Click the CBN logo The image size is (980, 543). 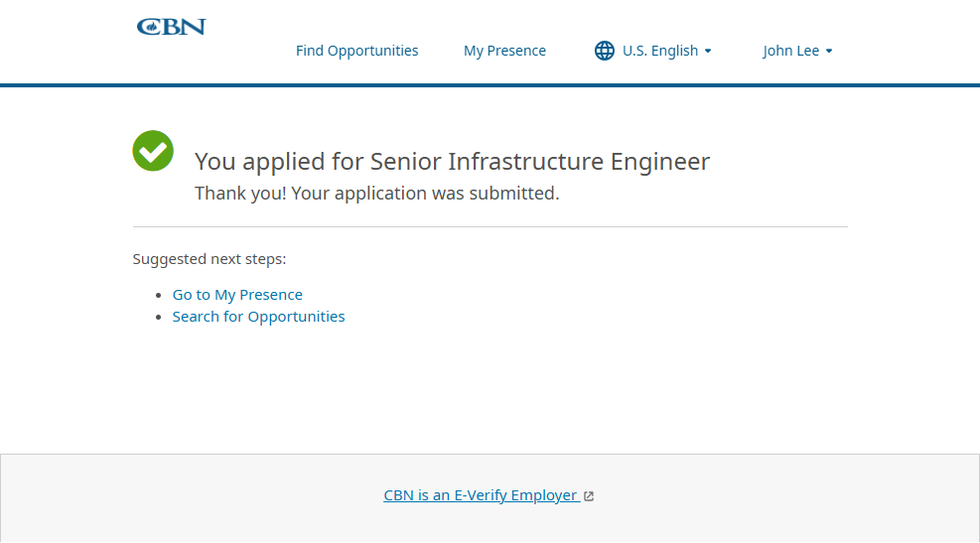pos(171,27)
